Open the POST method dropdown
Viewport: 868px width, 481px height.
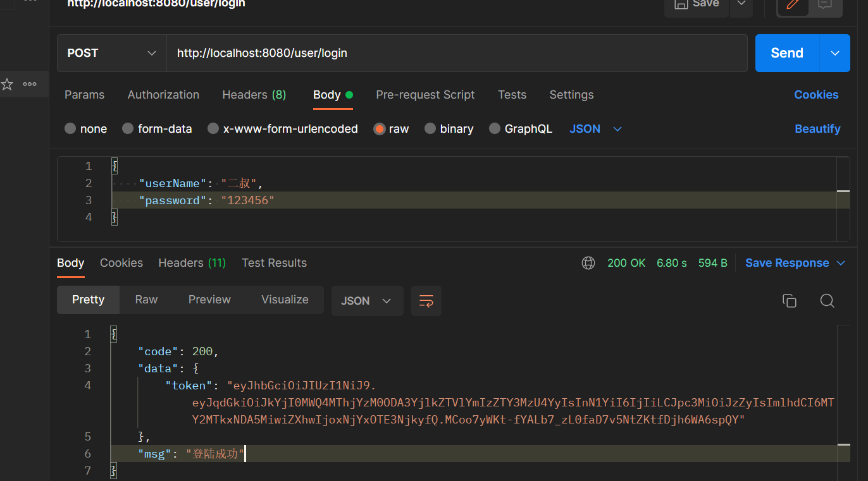tap(112, 53)
